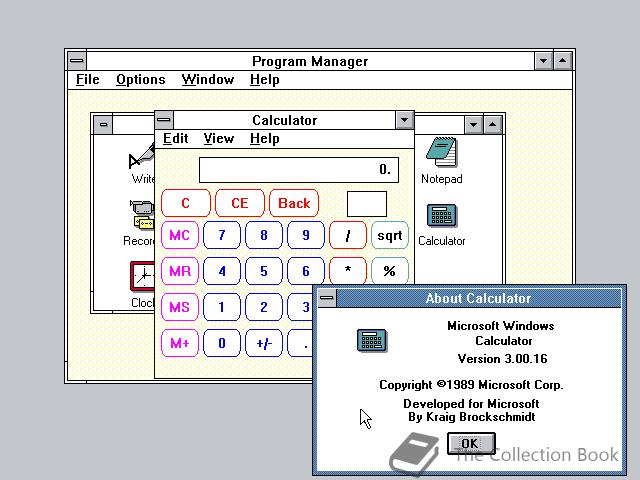Select the Calculator program icon below Notepad
640x480 pixels.
(442, 215)
